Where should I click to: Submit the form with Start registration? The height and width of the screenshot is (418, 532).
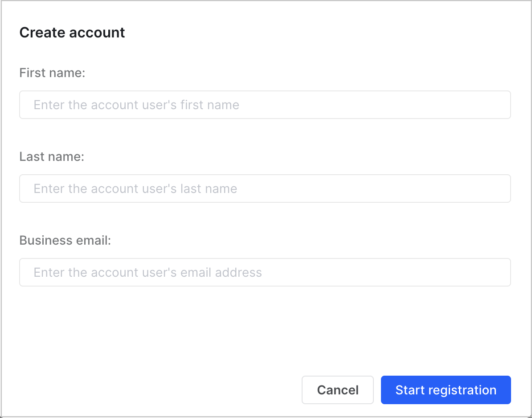[x=446, y=390]
